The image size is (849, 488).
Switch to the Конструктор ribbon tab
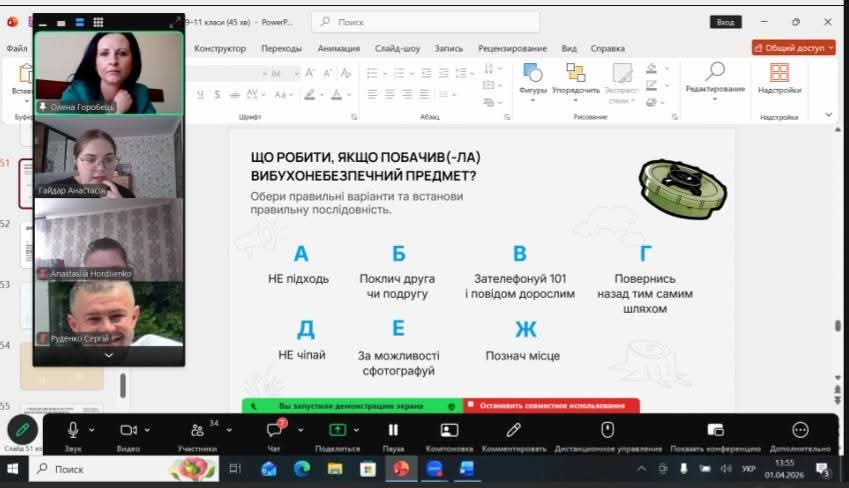pos(219,48)
